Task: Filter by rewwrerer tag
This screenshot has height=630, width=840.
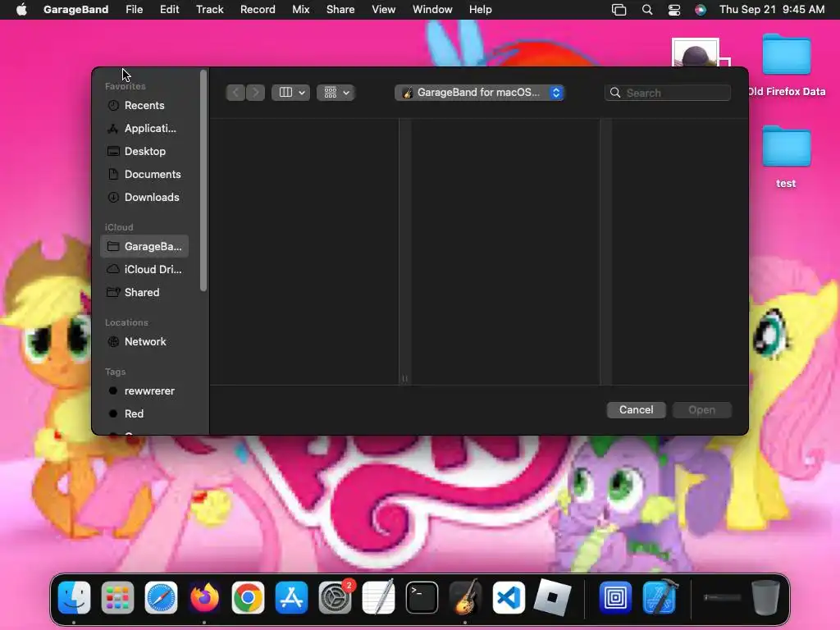Action: (144, 391)
